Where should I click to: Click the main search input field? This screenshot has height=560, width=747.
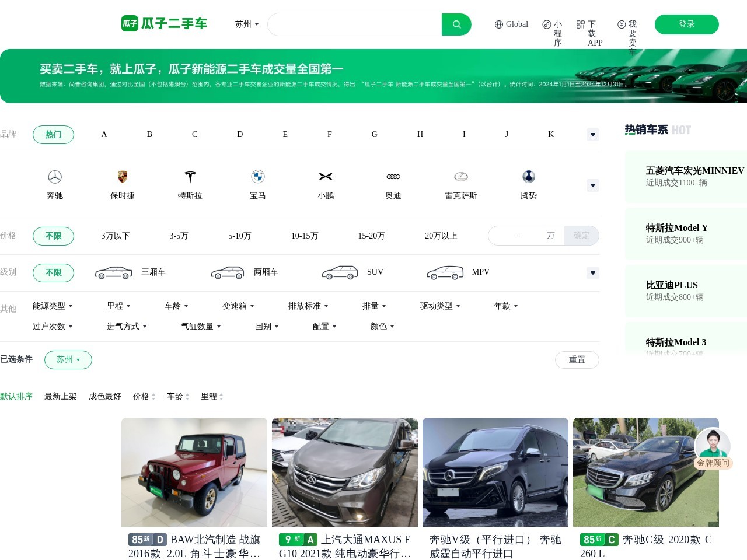tap(355, 24)
